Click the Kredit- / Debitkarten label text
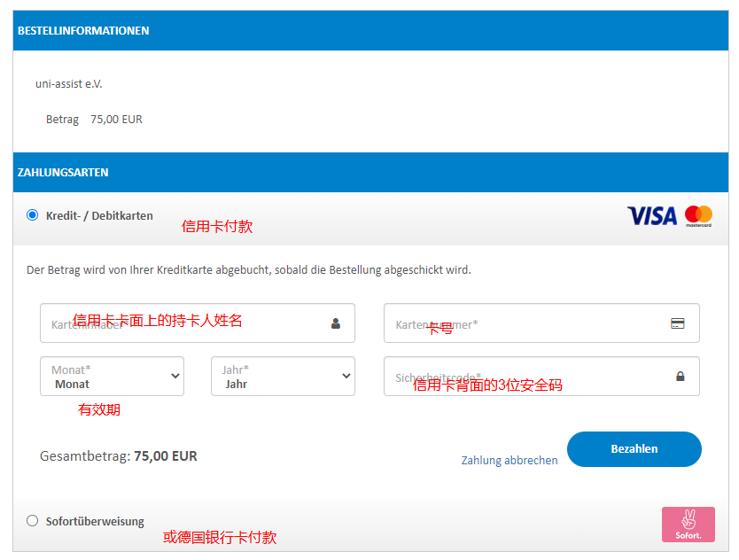Screen dimensions: 739x560 pos(99,215)
